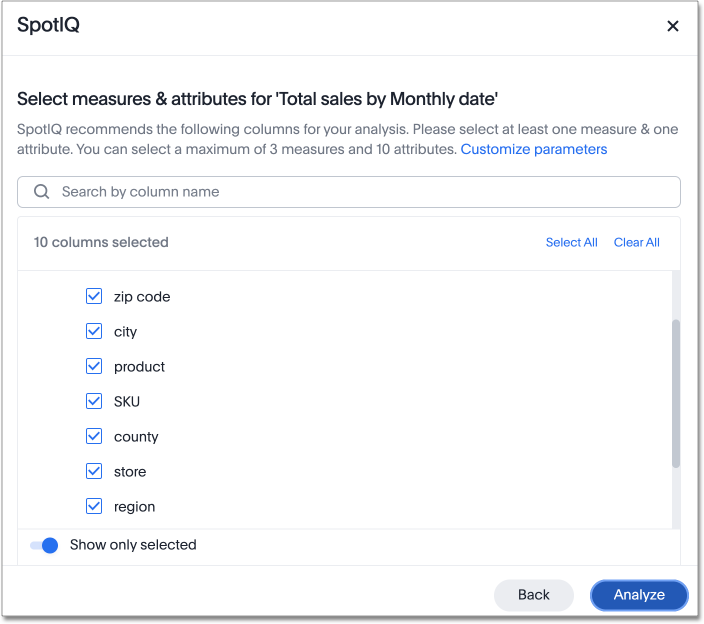Screen dimensions: 704x624
Task: Toggle the SKU checkbox
Action: coord(94,401)
